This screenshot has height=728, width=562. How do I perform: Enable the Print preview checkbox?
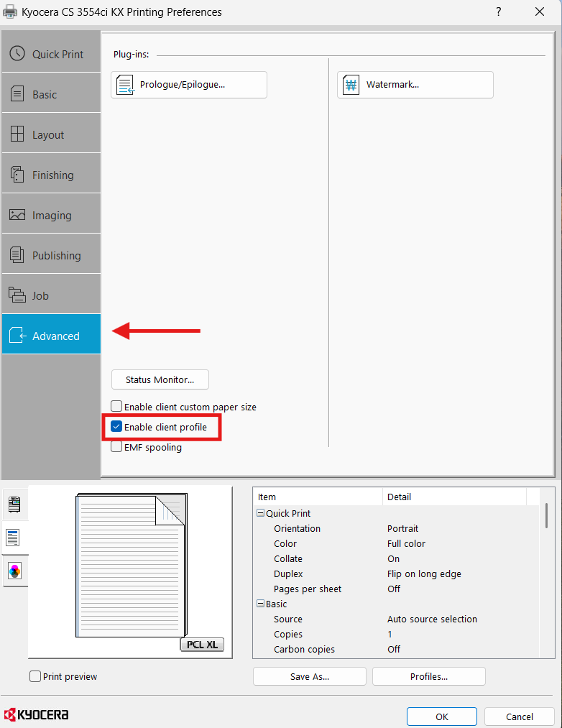tap(35, 676)
